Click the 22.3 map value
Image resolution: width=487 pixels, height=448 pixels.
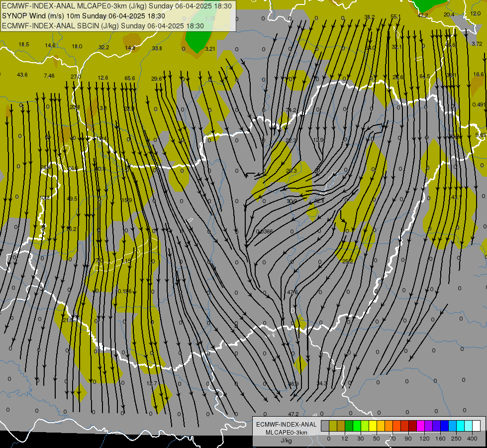(x=291, y=140)
